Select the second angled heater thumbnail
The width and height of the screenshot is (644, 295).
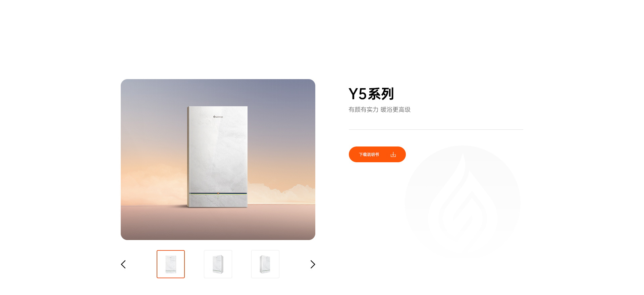click(218, 264)
